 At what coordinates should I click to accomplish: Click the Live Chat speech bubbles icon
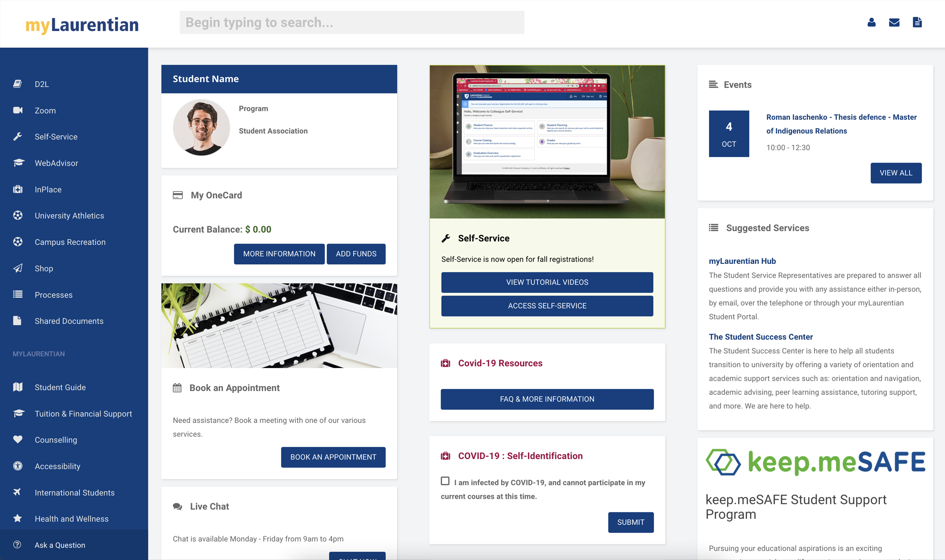coord(178,506)
